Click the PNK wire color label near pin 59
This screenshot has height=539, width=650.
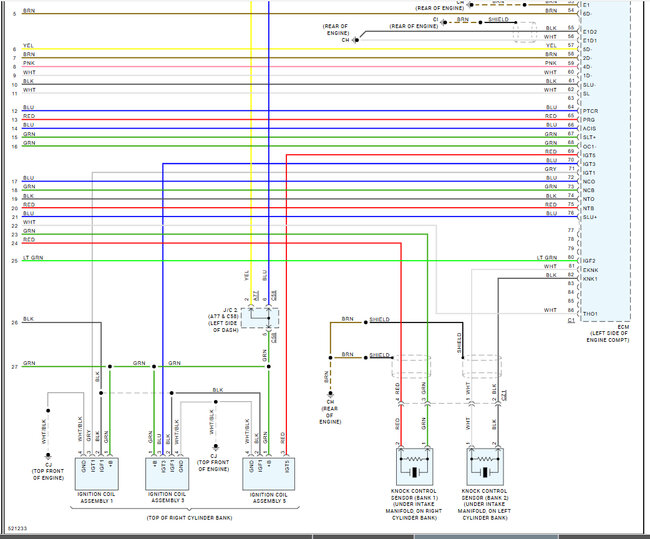pos(550,63)
